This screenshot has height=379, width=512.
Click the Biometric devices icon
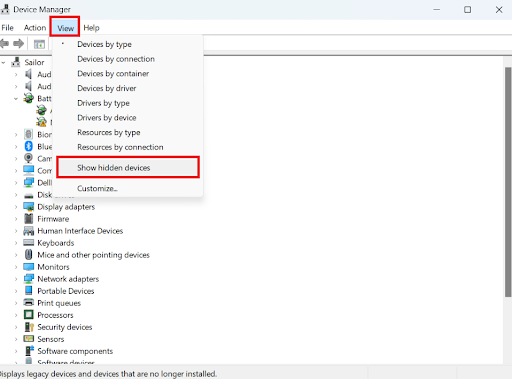pyautogui.click(x=29, y=134)
